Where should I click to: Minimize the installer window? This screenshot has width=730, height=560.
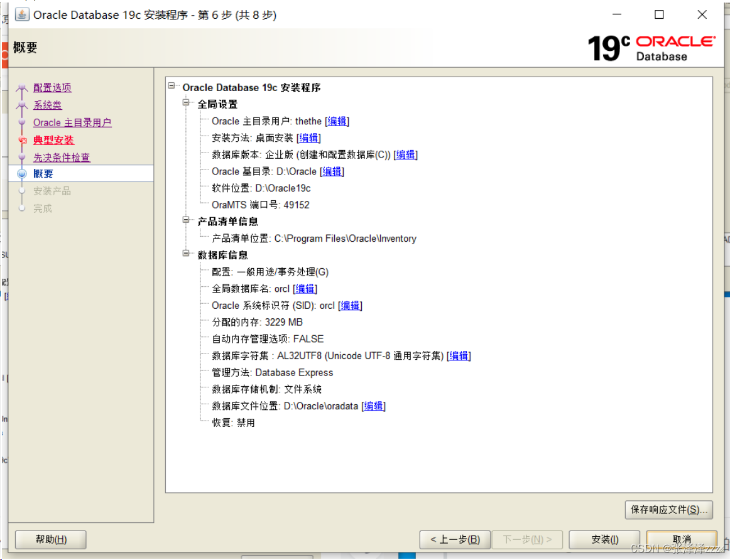coord(617,14)
